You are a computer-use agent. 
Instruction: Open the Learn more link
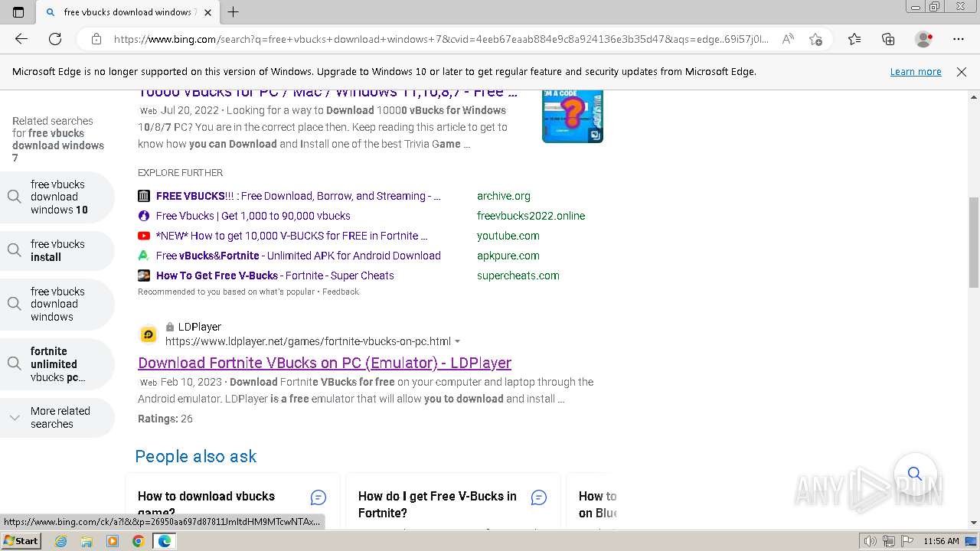pos(916,72)
